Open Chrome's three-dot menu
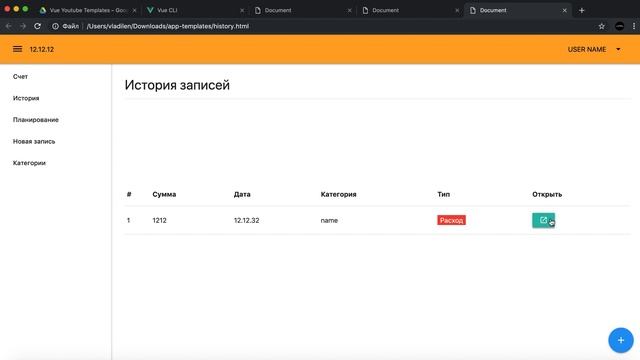 [x=634, y=26]
